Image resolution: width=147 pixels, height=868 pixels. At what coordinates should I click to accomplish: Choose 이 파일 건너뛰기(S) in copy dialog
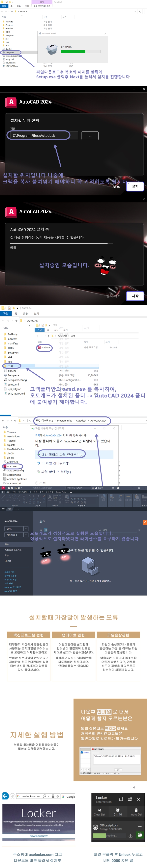coord(53,463)
